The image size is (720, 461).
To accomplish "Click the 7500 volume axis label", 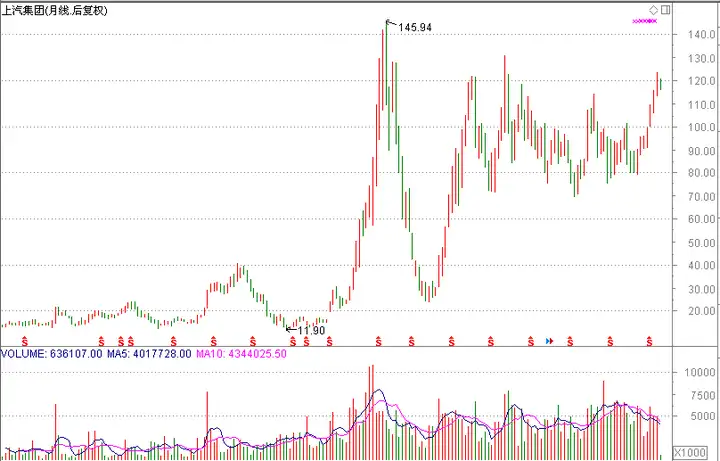I will coord(703,395).
